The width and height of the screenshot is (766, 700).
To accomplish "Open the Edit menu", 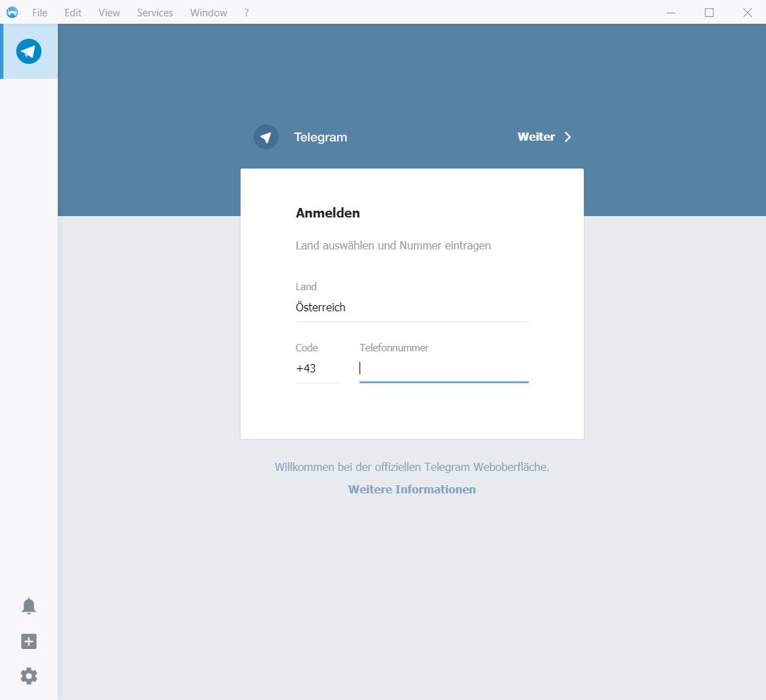I will coord(73,13).
